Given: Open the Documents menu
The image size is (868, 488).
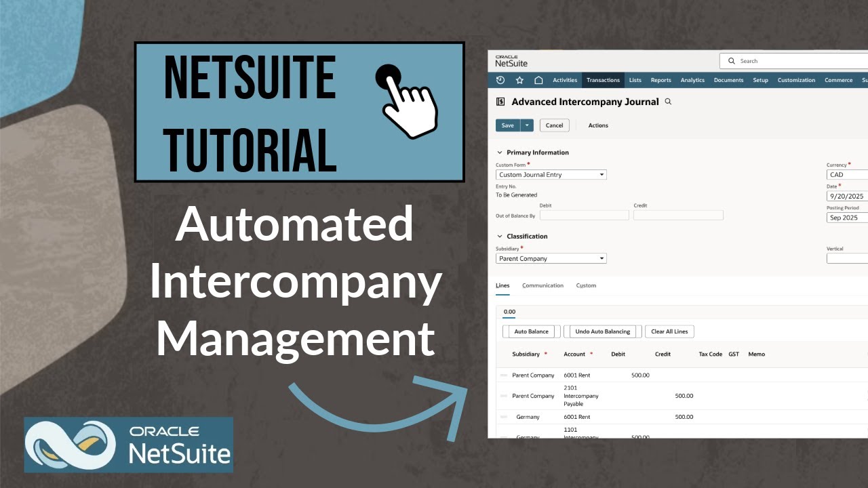Looking at the screenshot, I should coord(728,80).
